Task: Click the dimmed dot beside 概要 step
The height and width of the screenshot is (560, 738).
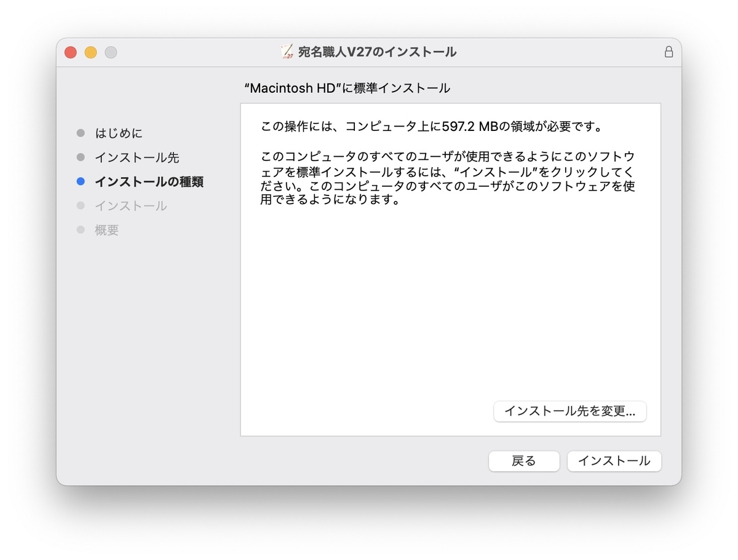Action: (81, 230)
